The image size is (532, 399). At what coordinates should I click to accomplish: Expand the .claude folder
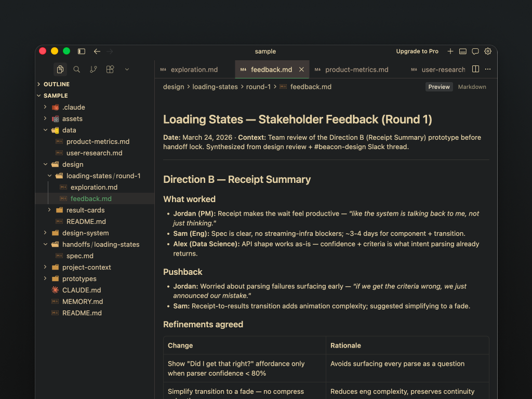(95, 107)
